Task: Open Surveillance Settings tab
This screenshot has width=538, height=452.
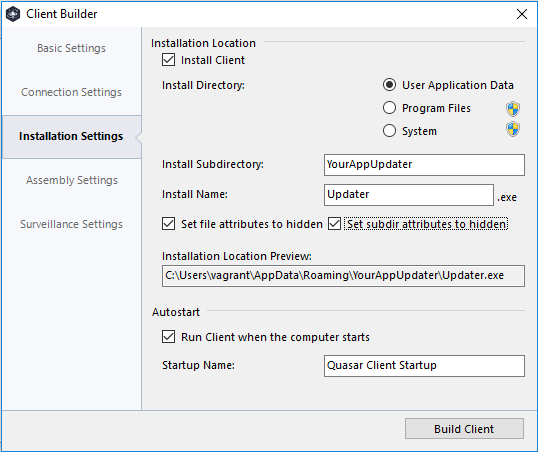Action: [x=71, y=224]
